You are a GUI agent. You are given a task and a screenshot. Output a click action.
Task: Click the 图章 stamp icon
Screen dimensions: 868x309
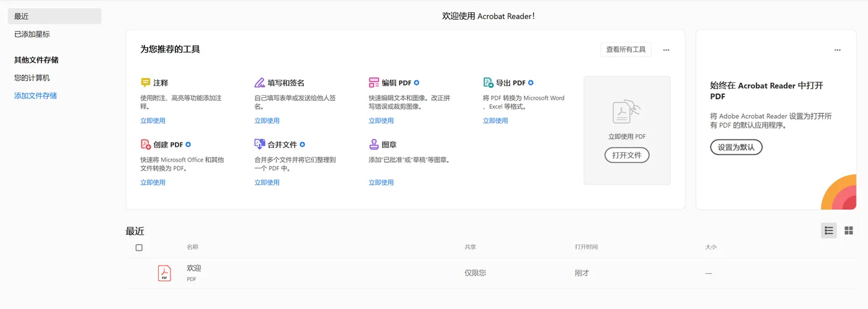(x=374, y=144)
